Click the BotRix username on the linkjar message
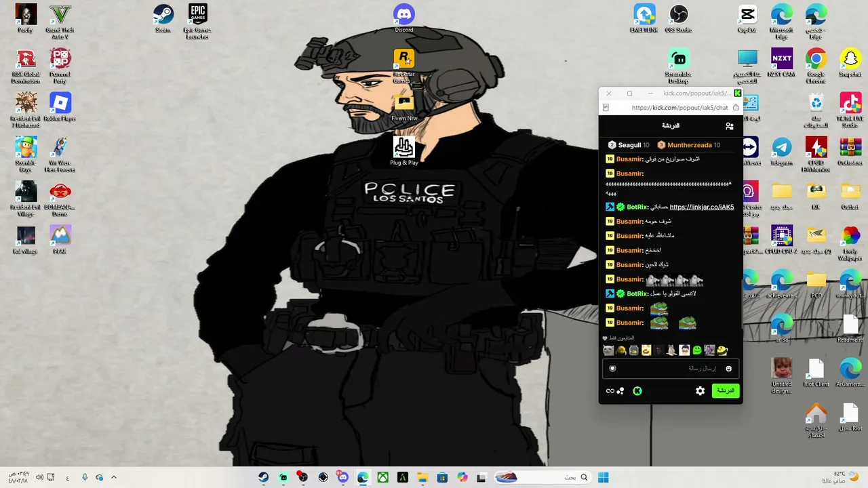 638,207
